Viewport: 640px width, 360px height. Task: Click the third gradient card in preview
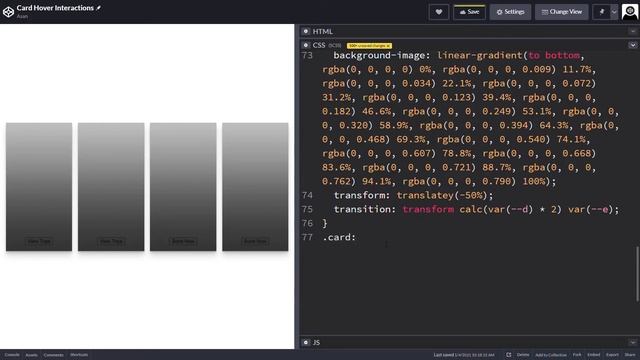coord(183,187)
